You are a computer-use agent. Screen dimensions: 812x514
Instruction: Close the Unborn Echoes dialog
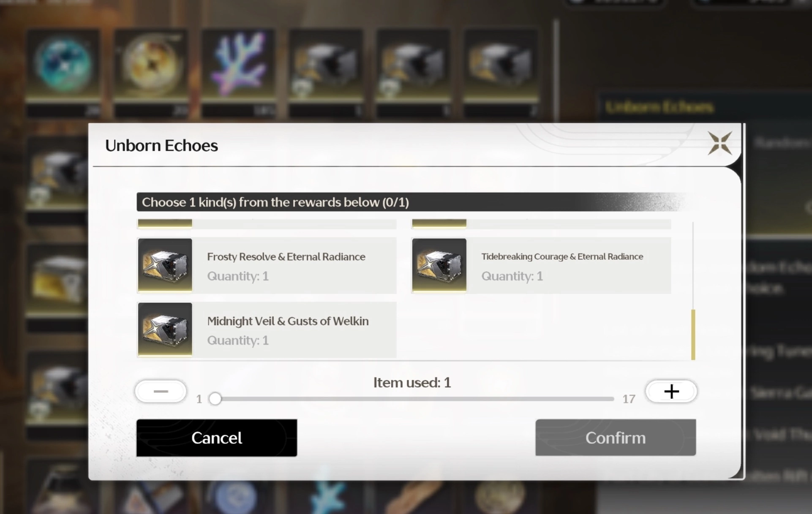[x=720, y=143]
